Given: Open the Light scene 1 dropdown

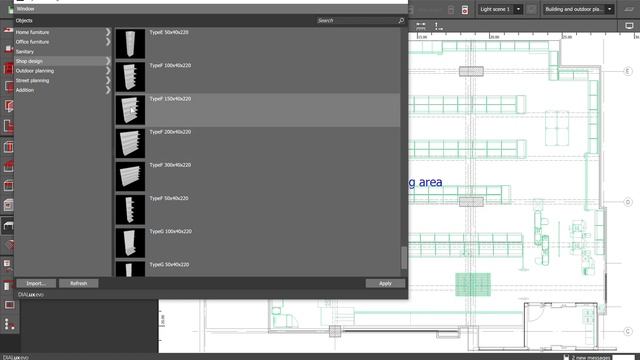Looking at the screenshot, I should (518, 9).
